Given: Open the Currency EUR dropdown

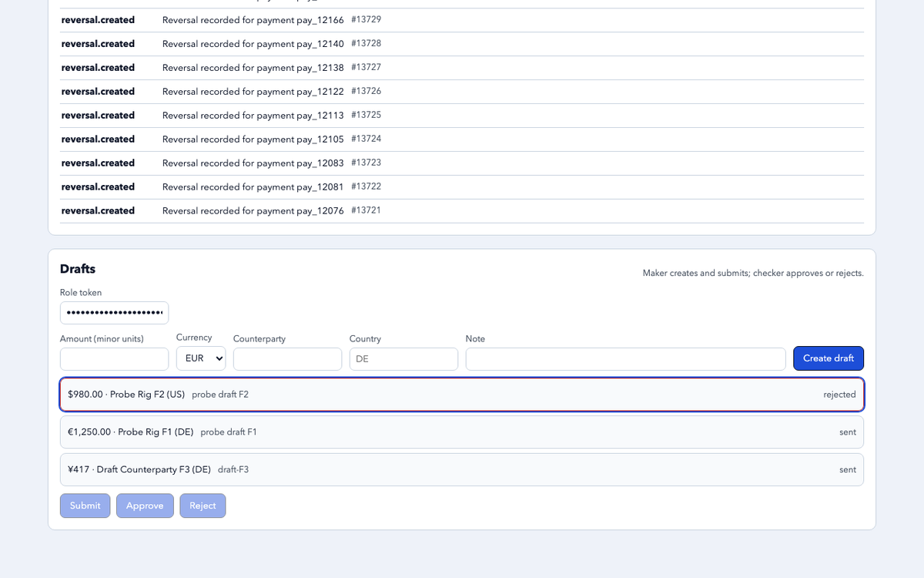Looking at the screenshot, I should [201, 358].
